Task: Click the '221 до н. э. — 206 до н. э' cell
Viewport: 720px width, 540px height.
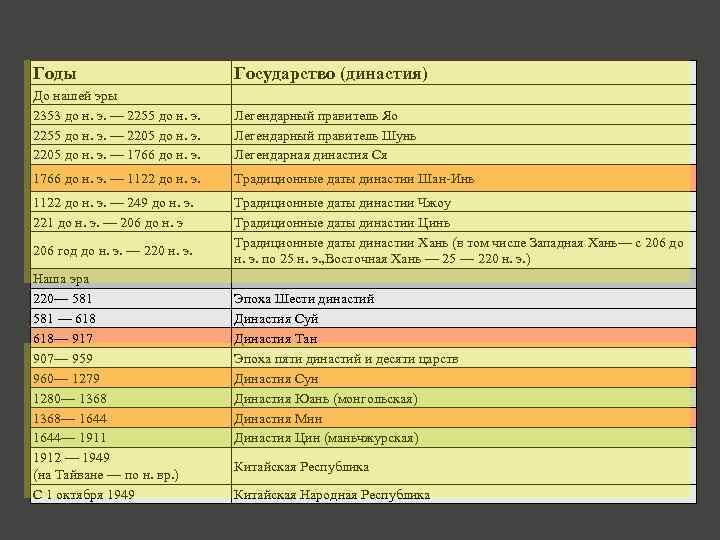Action: (x=131, y=222)
